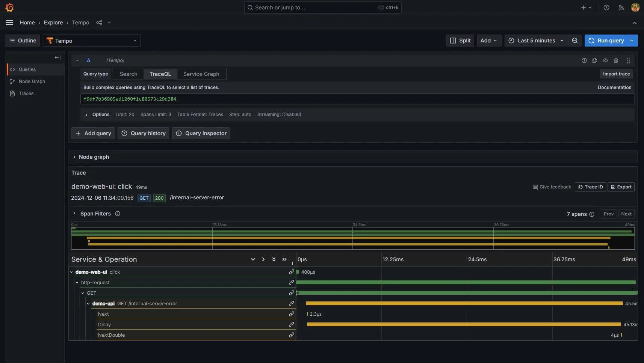Click the 7 spans info icon

(x=592, y=214)
